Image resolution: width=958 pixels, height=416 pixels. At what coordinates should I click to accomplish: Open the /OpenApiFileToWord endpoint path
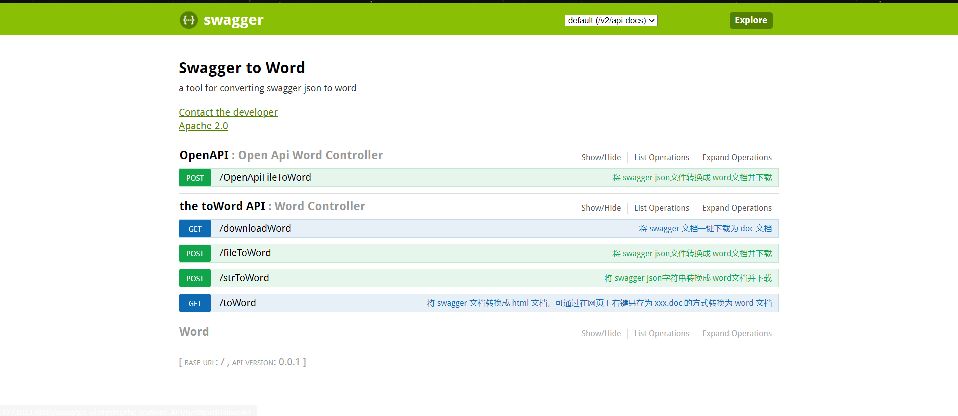[x=265, y=178]
